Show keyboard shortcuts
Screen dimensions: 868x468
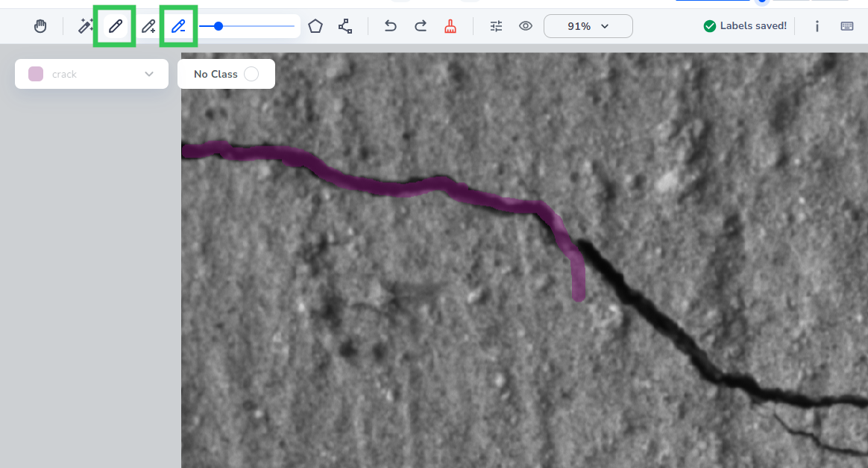pos(847,26)
